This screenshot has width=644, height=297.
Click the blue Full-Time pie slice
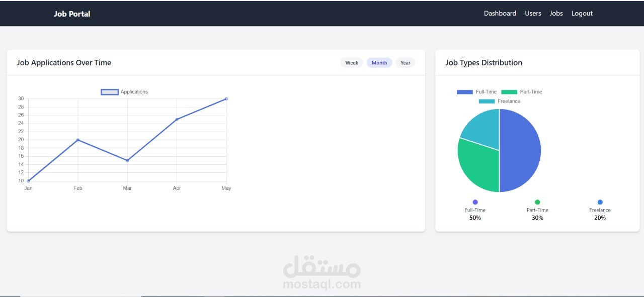[521, 151]
